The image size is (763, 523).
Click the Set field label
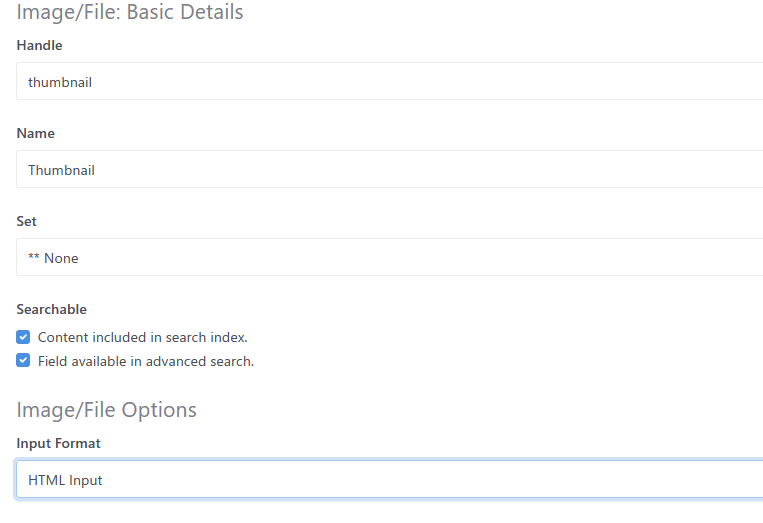[x=27, y=221]
